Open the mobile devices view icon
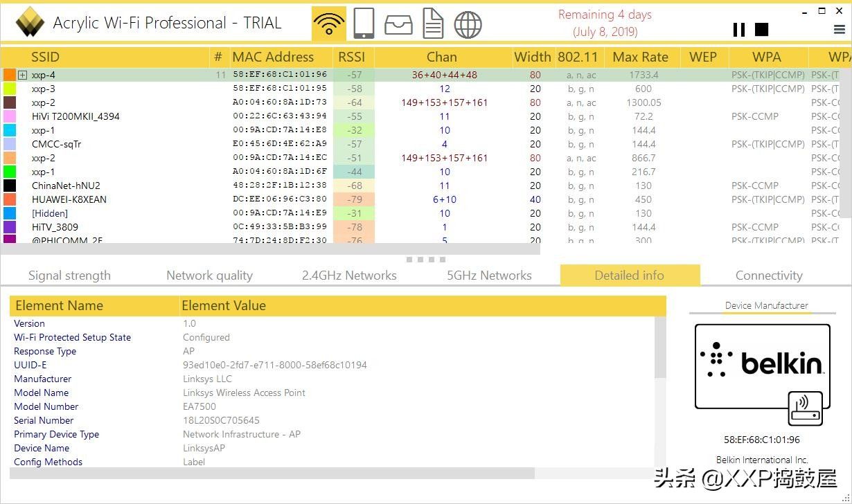Image resolution: width=852 pixels, height=504 pixels. click(x=364, y=23)
